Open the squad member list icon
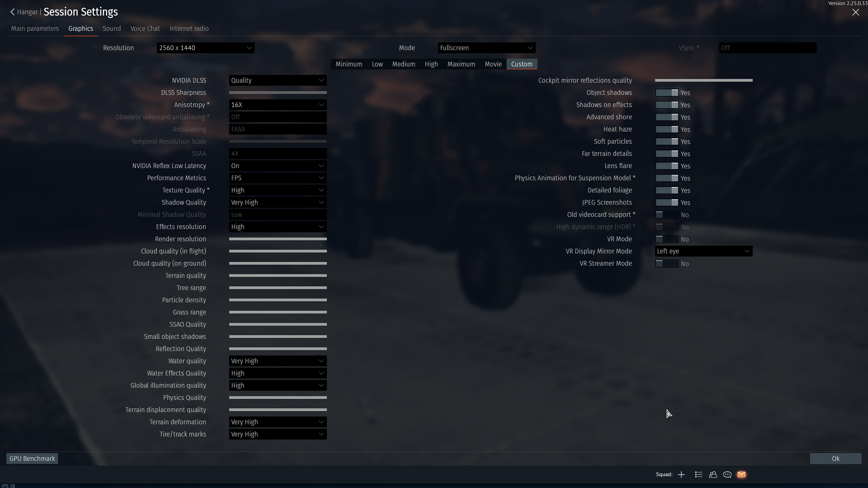 pyautogui.click(x=698, y=474)
